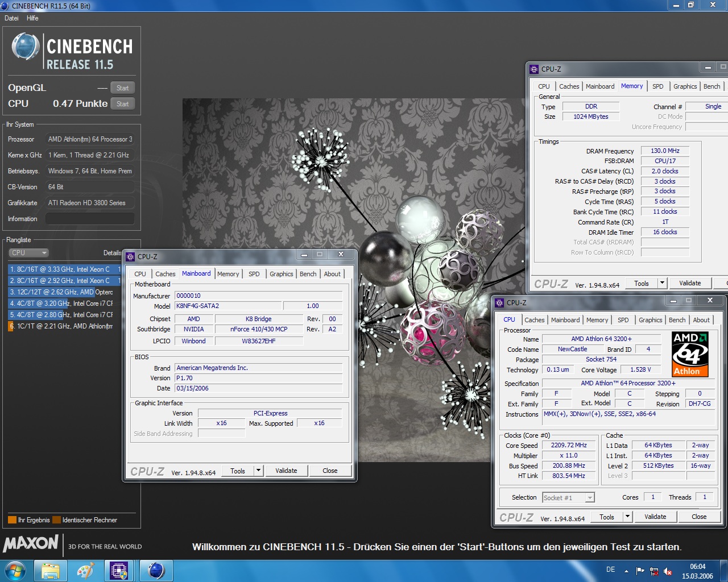Click Close button in Mainboard window
This screenshot has width=728, height=582.
(330, 471)
